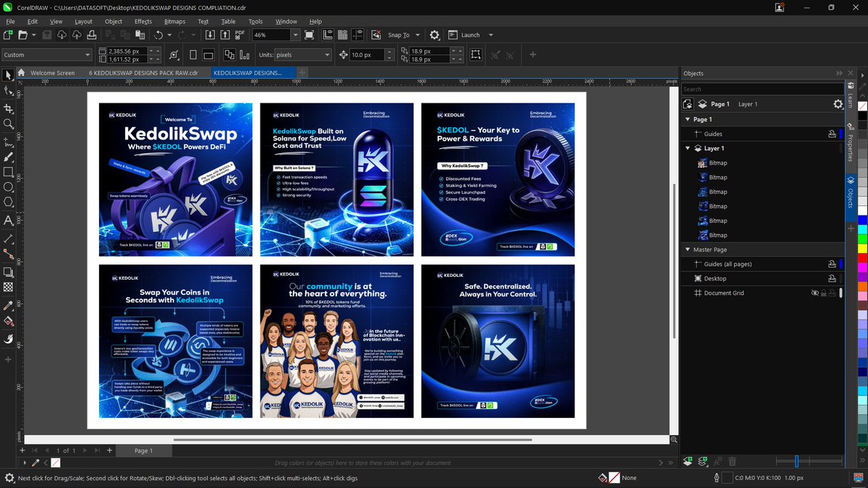Choose the Connector tool
The height and width of the screenshot is (488, 868).
(8, 254)
